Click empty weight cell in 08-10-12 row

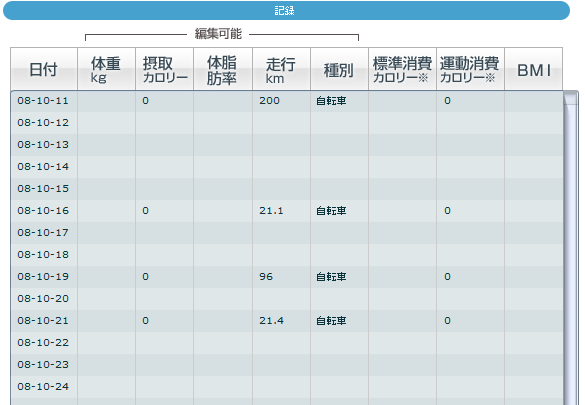click(x=106, y=123)
